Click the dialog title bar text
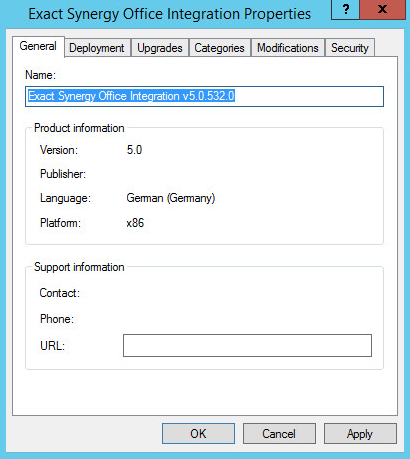This screenshot has height=459, width=410. point(169,14)
